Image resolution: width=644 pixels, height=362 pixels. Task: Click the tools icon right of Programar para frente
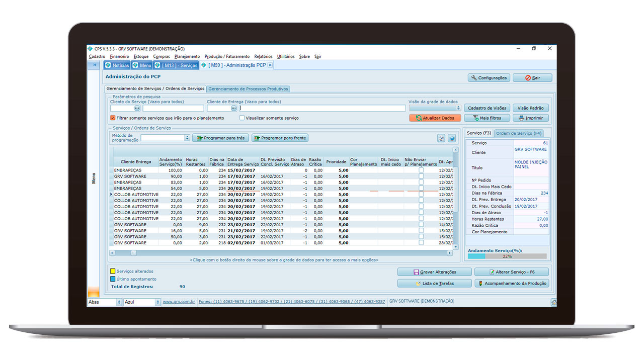click(x=441, y=138)
